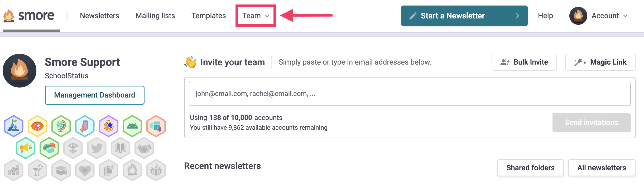Click the Magic Link button

click(600, 62)
